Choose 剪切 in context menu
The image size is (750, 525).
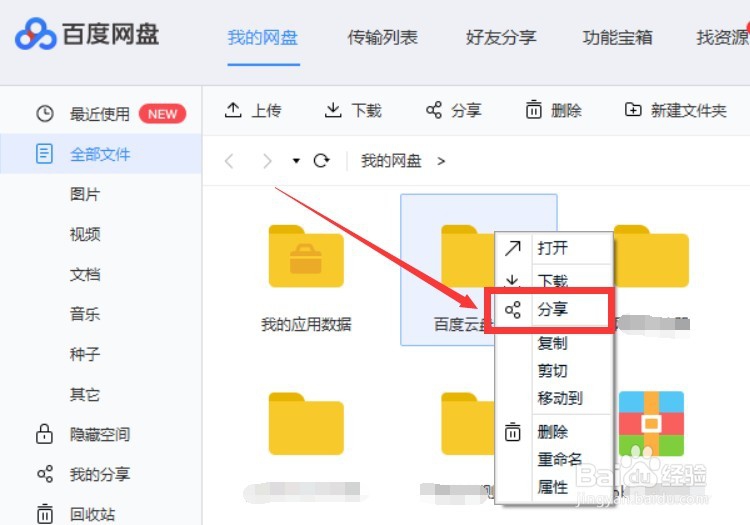[x=553, y=371]
